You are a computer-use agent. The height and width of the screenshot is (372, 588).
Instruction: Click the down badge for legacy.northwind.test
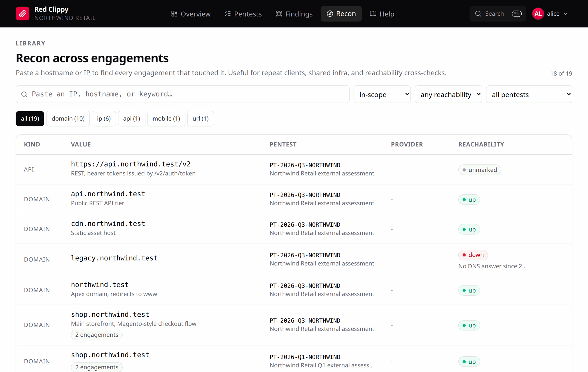[x=473, y=255]
